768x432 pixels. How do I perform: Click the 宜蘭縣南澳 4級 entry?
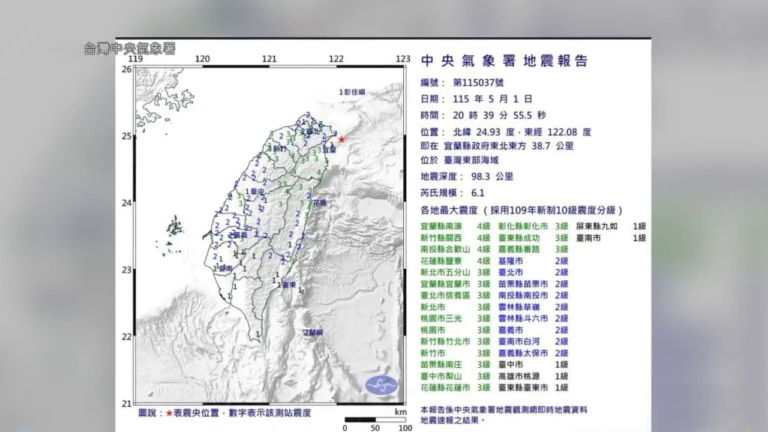456,227
